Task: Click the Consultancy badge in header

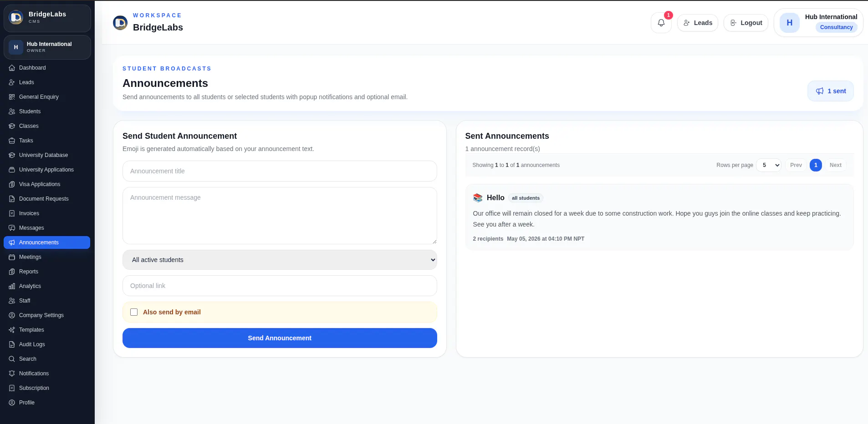Action: (837, 27)
